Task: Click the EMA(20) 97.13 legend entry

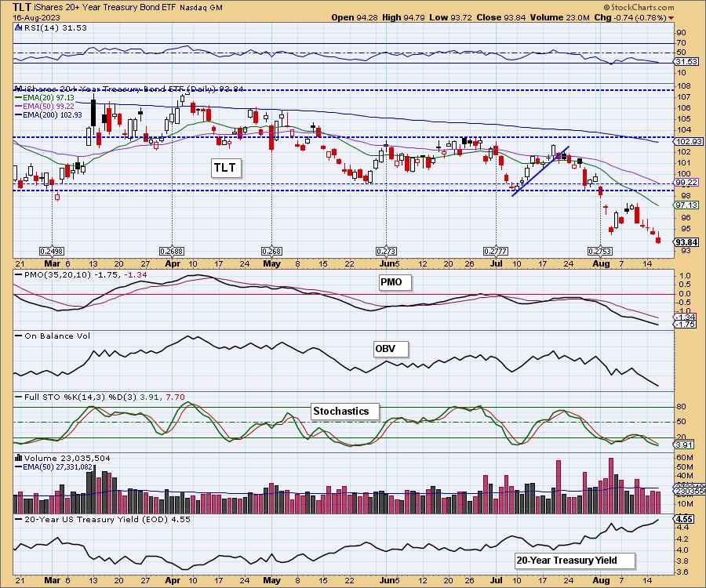Action: (x=45, y=98)
